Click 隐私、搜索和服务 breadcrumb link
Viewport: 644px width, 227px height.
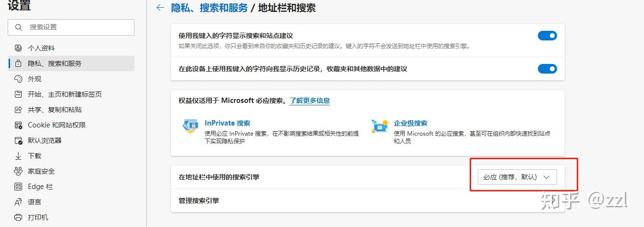(x=209, y=8)
